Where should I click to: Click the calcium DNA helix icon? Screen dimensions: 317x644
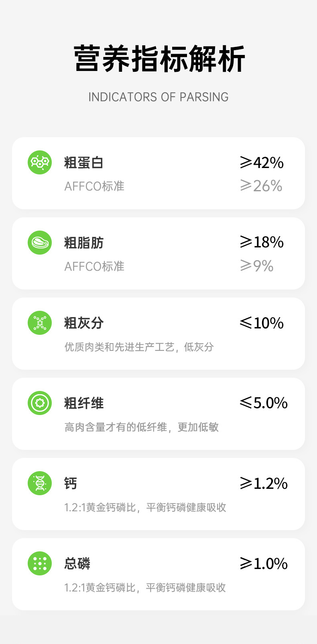tap(40, 483)
